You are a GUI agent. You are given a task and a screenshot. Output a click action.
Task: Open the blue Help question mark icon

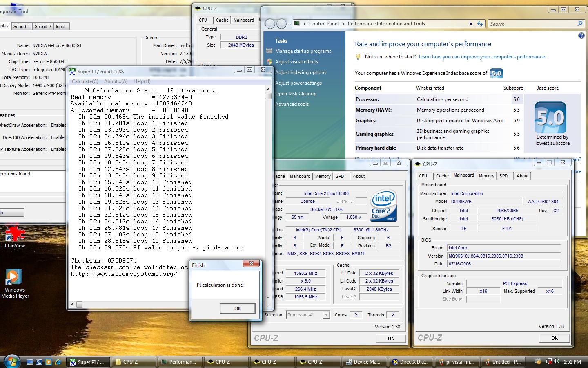click(x=581, y=36)
